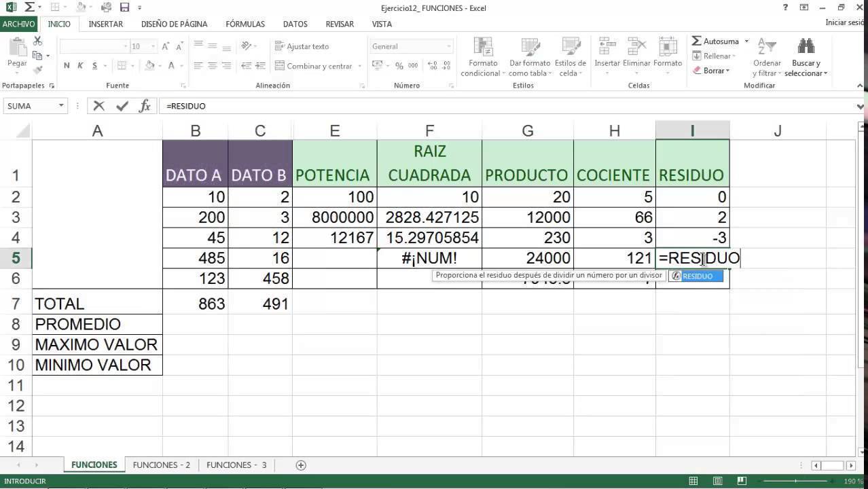Open Dar formato como tabla

(530, 57)
